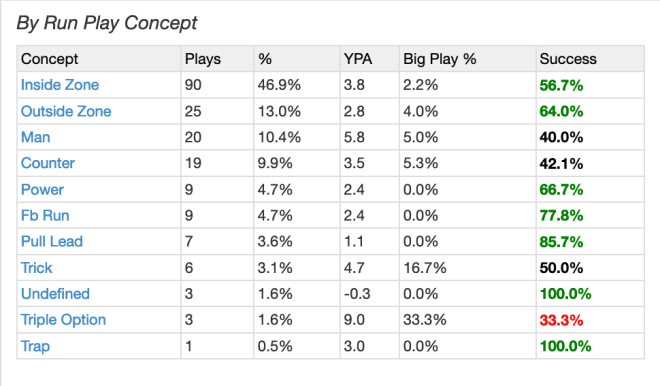Click the Big Play % column header

coord(440,59)
